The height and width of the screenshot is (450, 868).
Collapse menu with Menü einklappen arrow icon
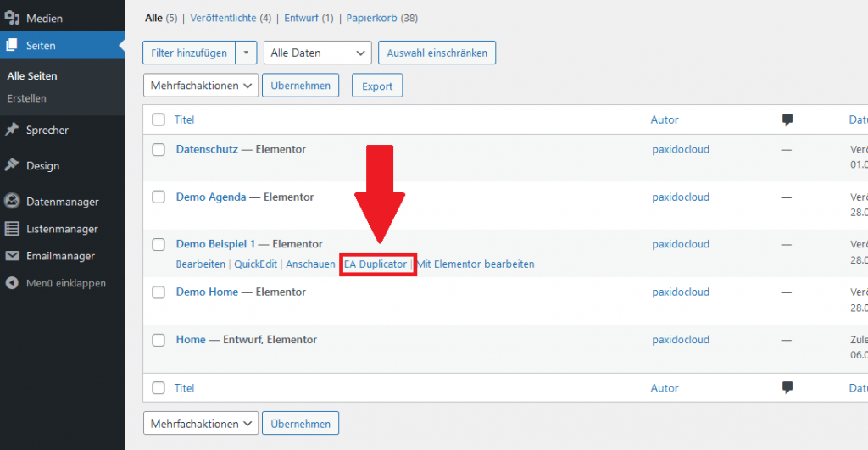tap(12, 283)
